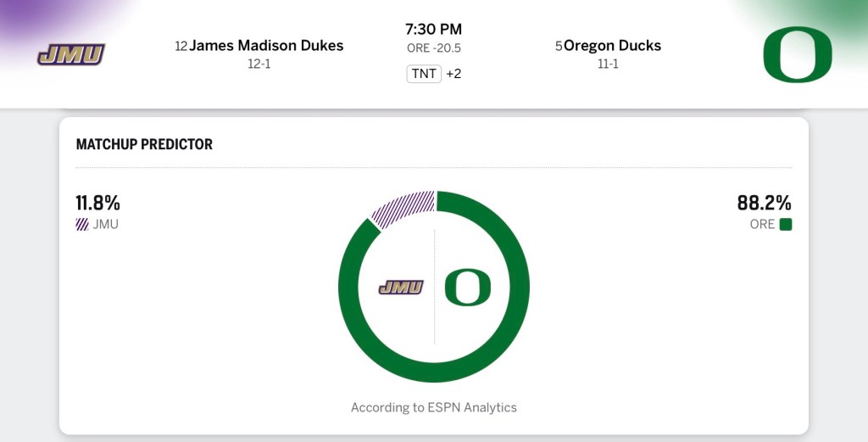This screenshot has width=868, height=442.
Task: Click the 11.8% JMU win probability
Action: [x=98, y=204]
